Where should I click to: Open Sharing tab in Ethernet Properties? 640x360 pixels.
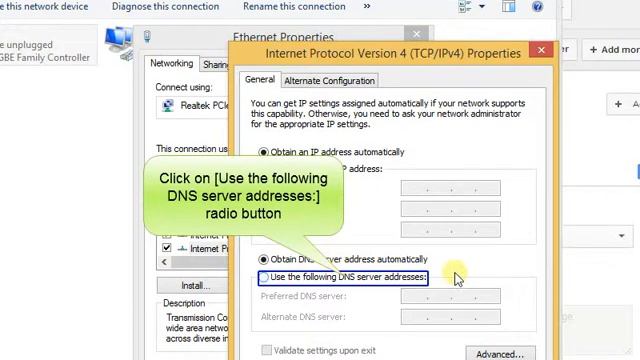click(x=215, y=64)
